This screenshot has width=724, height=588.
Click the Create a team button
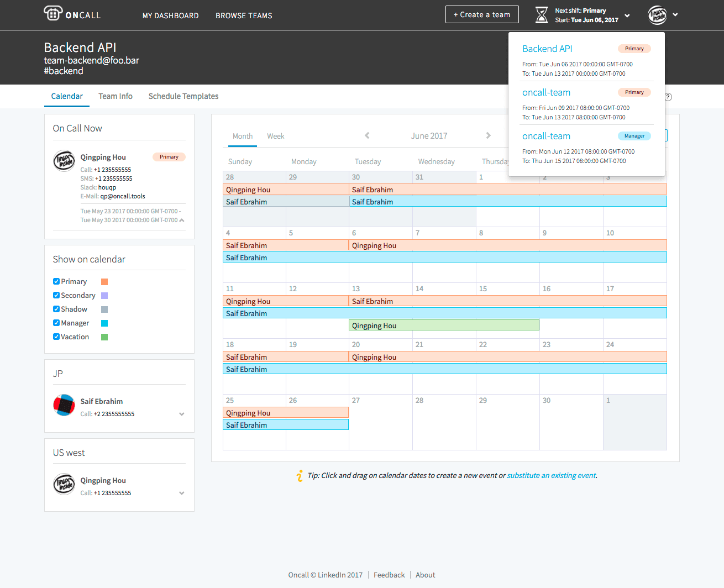481,14
